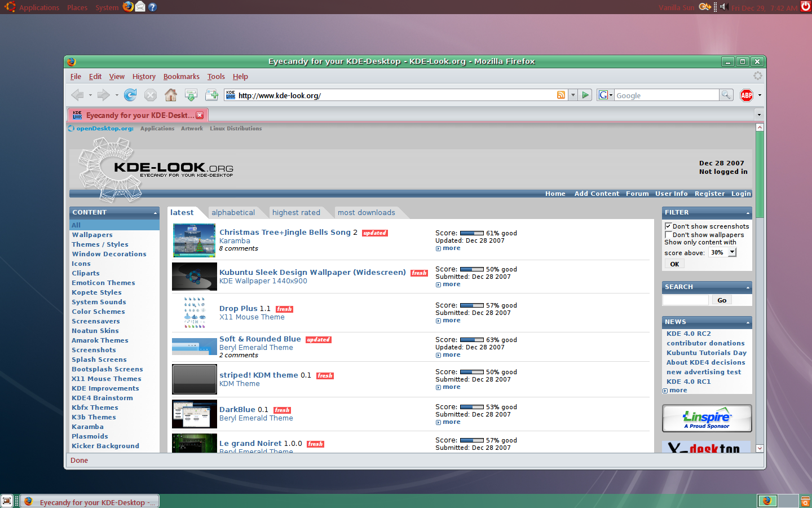The width and height of the screenshot is (812, 508).
Task: Open the Forward button history dropdown arrow
Action: click(117, 95)
